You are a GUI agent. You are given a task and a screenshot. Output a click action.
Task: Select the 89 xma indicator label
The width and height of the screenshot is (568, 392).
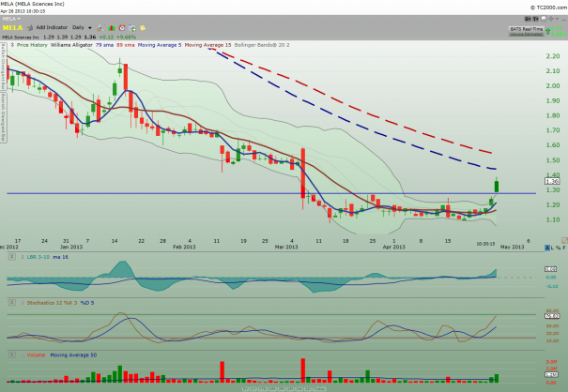pyautogui.click(x=126, y=45)
